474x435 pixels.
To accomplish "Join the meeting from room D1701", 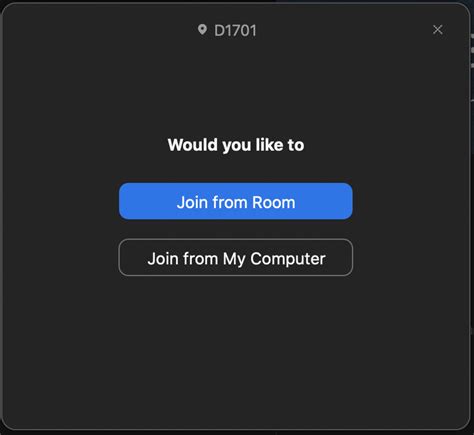I will 236,201.
